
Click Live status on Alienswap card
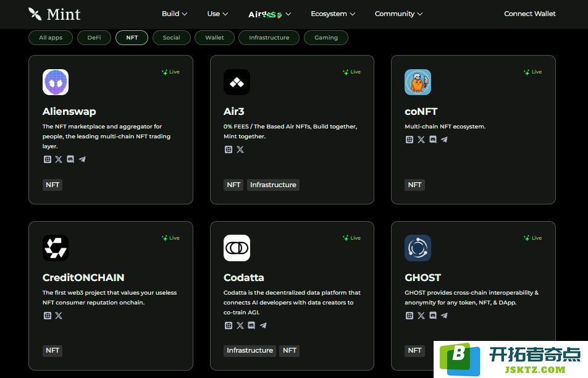point(170,72)
